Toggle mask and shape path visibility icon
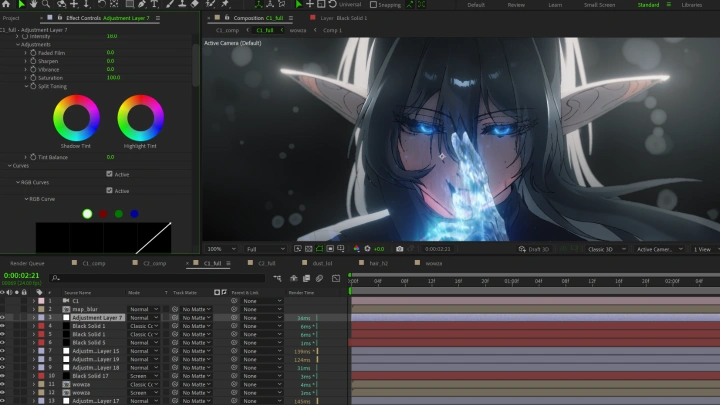Image resolution: width=720 pixels, height=405 pixels. [x=319, y=249]
